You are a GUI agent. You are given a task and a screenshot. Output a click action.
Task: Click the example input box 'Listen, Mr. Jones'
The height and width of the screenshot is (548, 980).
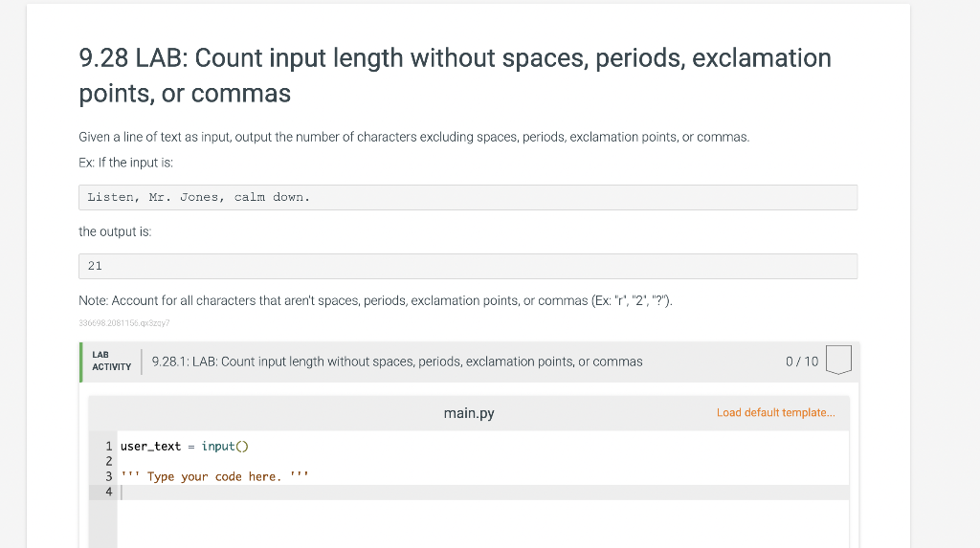pyautogui.click(x=468, y=197)
